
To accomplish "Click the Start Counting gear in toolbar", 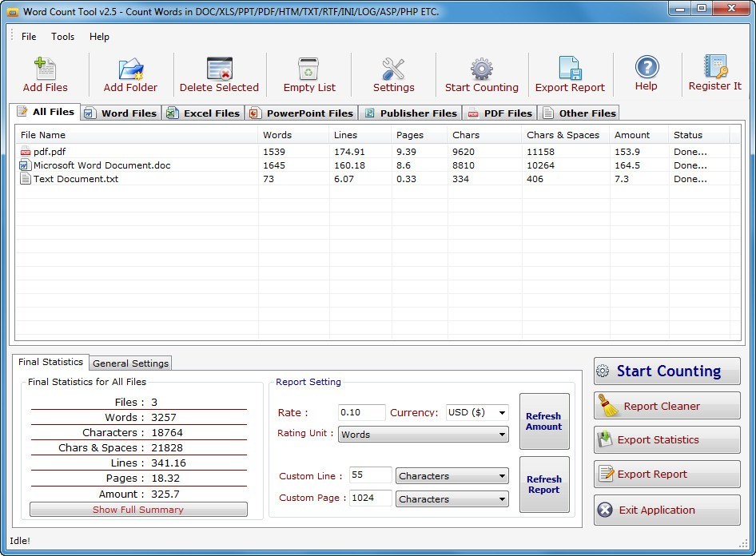I will click(x=482, y=69).
